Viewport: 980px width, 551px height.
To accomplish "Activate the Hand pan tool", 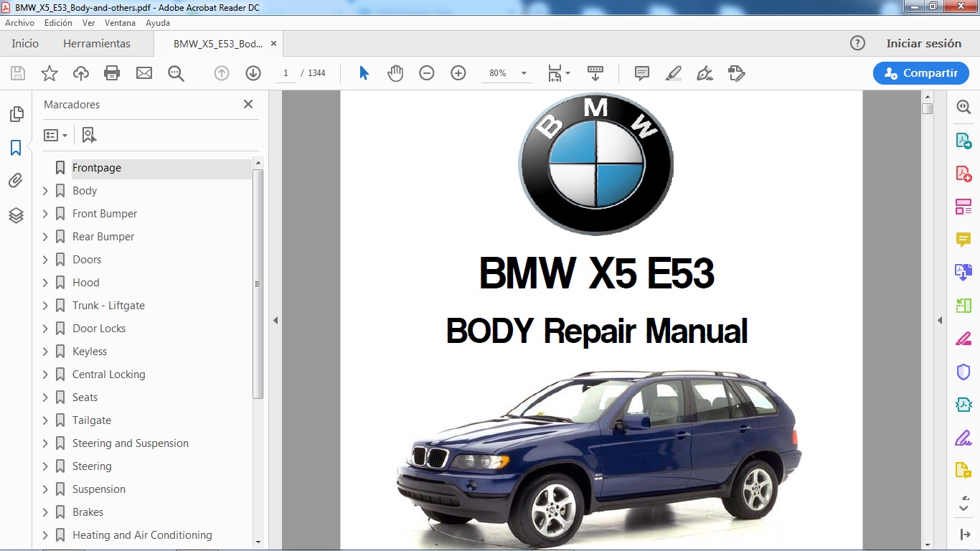I will [395, 73].
